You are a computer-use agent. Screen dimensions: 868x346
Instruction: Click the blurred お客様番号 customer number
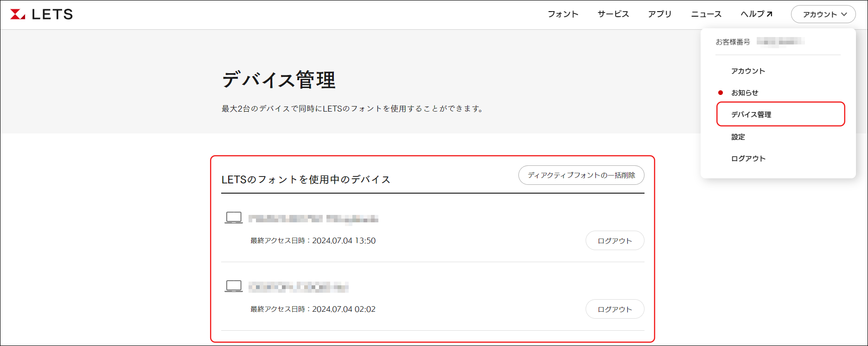(x=780, y=42)
